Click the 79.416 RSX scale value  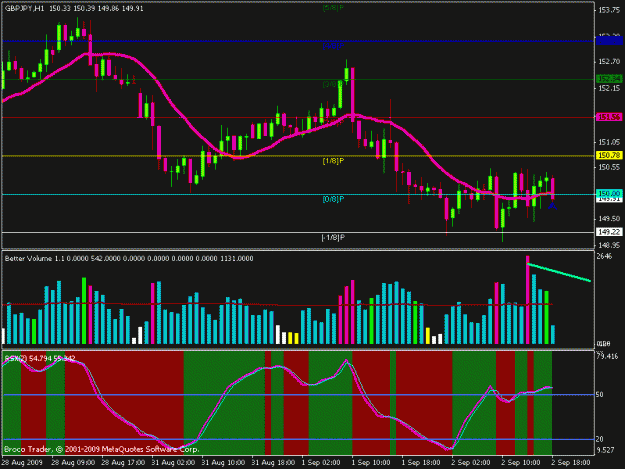[607, 356]
